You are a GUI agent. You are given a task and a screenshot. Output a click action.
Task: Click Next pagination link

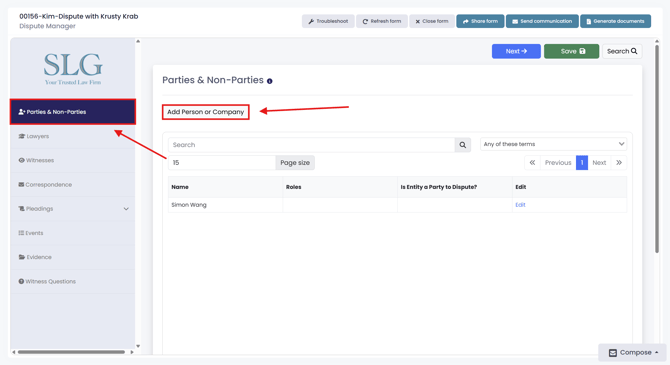[599, 163]
